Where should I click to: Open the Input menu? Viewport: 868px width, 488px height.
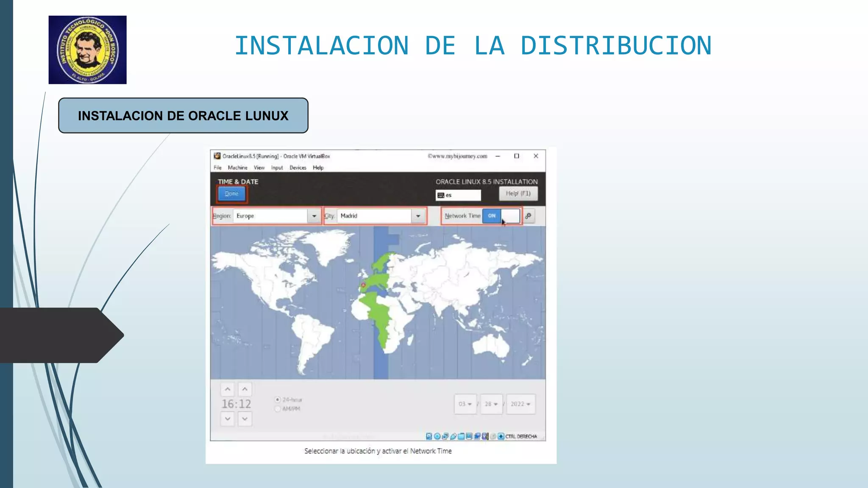(x=277, y=168)
